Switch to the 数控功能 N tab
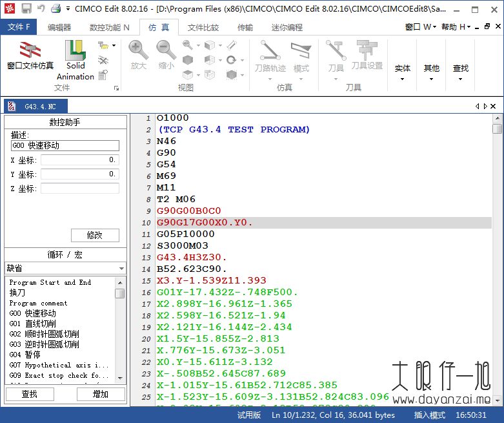The image size is (504, 423). [109, 27]
